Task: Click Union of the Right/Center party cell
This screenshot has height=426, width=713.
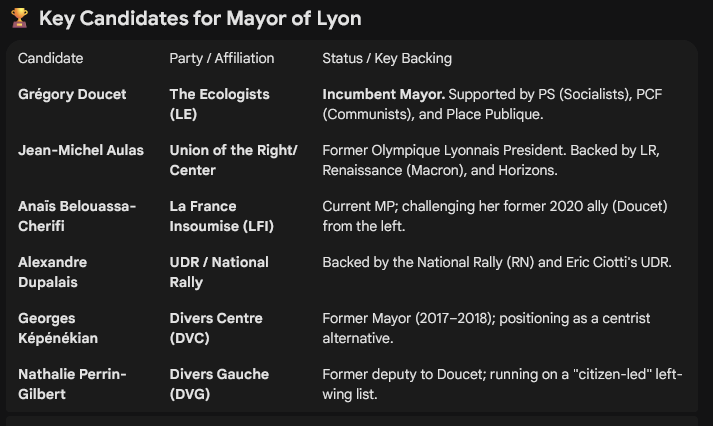Action: pos(233,160)
